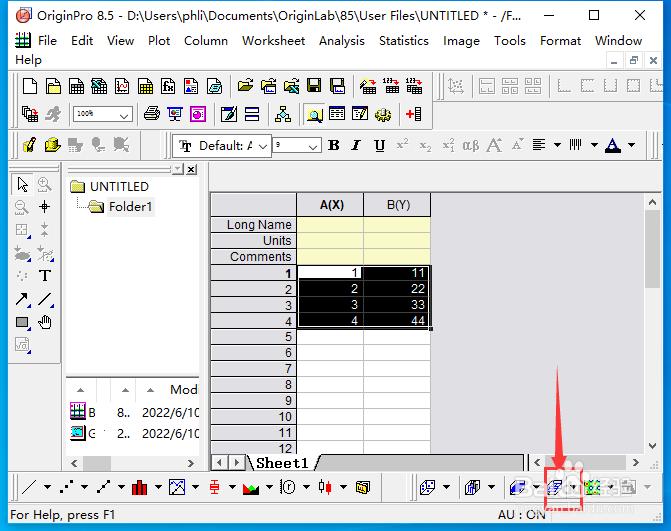Create a new function plot

pos(168,86)
